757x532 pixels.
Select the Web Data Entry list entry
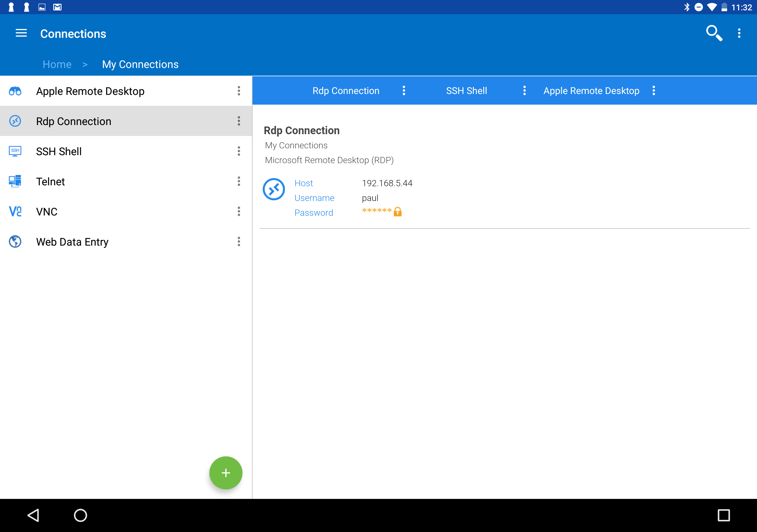tap(126, 241)
